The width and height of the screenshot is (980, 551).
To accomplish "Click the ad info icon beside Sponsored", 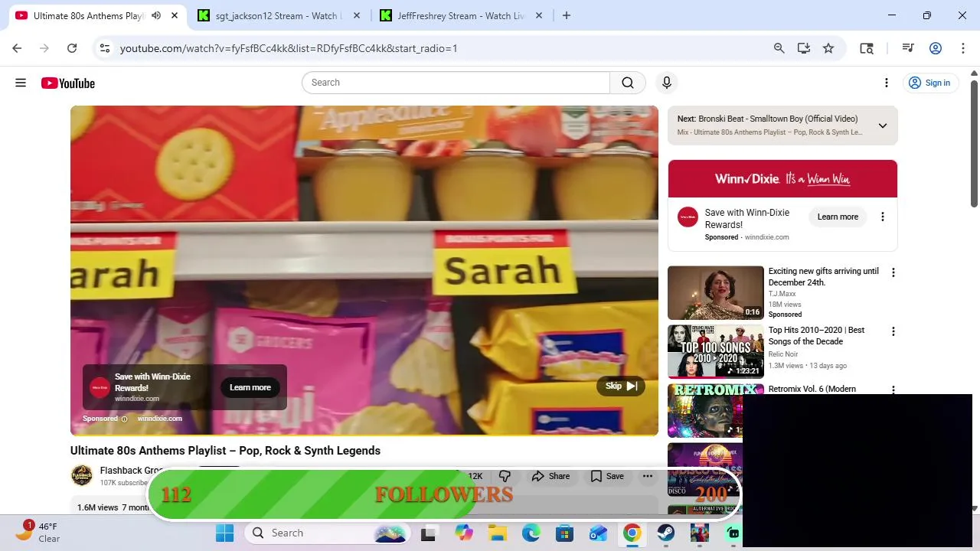I will [124, 419].
